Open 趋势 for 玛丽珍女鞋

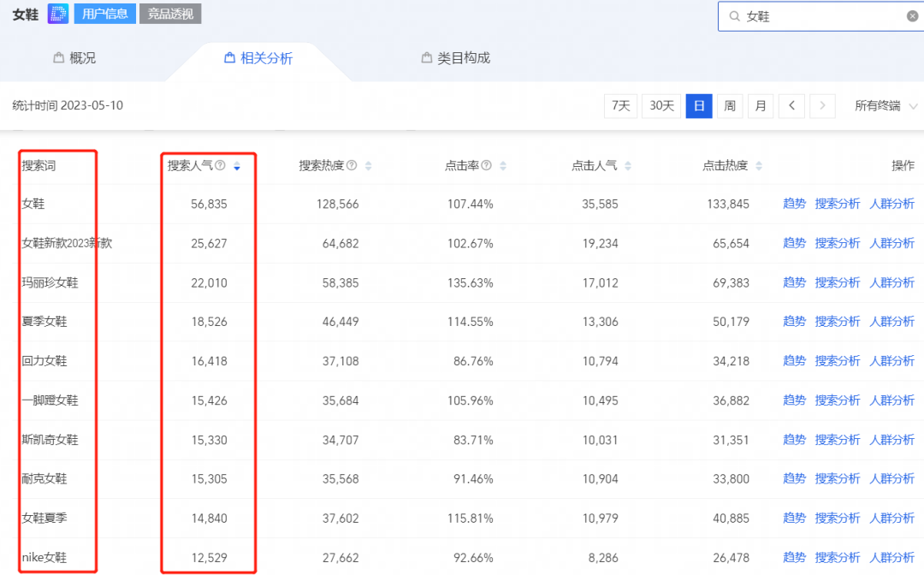[794, 282]
